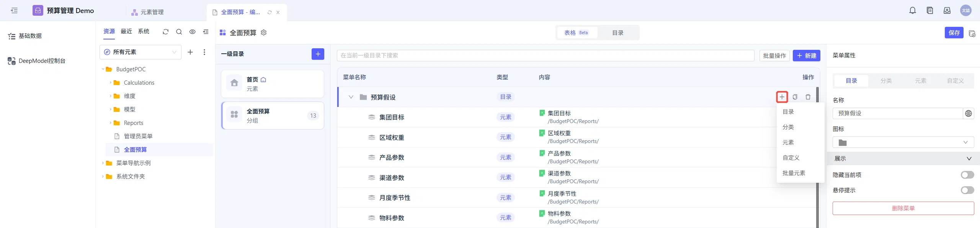Expand the 模型 folder
980x228 pixels.
pyautogui.click(x=111, y=110)
